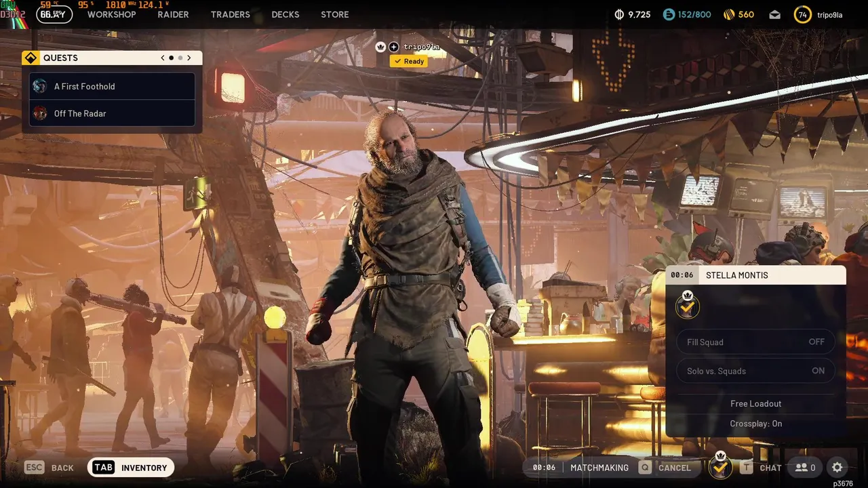
Task: Open the tripo9la profile name in header
Action: [x=829, y=15]
